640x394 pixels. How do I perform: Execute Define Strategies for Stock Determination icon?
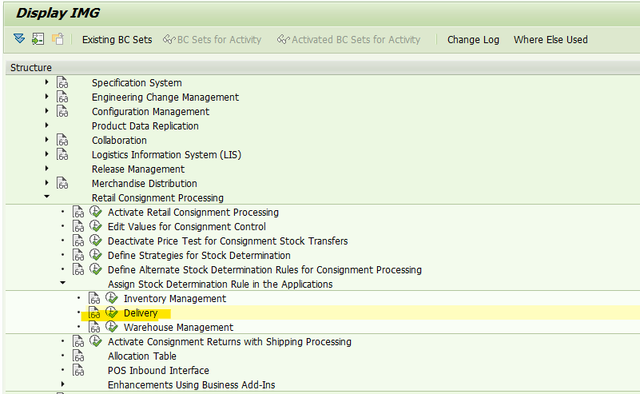point(96,255)
